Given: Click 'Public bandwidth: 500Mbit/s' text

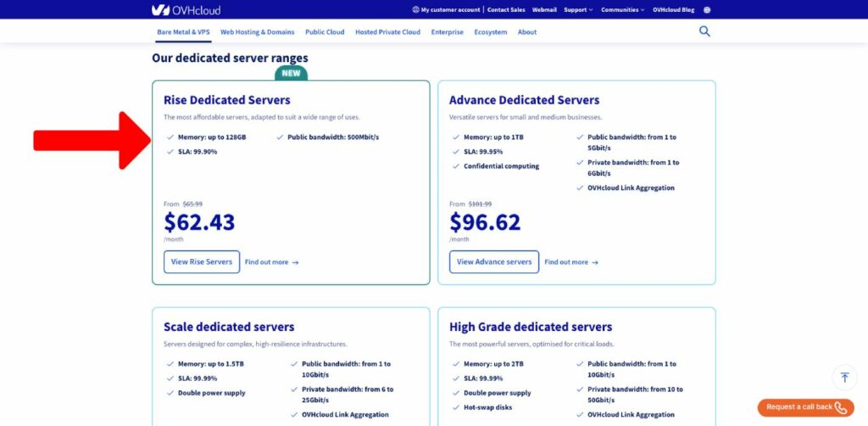Looking at the screenshot, I should [333, 137].
